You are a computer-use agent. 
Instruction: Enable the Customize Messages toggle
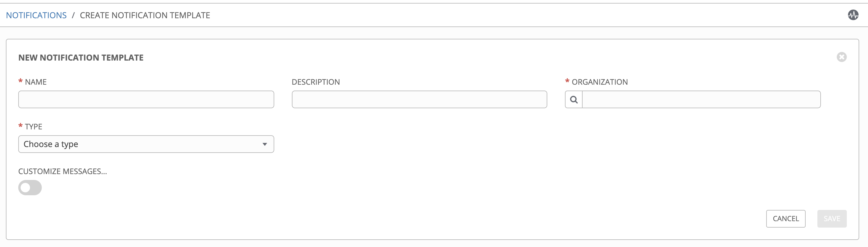click(x=30, y=188)
